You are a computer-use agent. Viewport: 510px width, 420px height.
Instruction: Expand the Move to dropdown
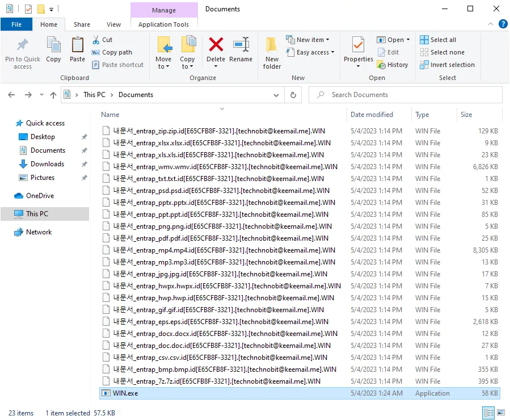[x=163, y=66]
